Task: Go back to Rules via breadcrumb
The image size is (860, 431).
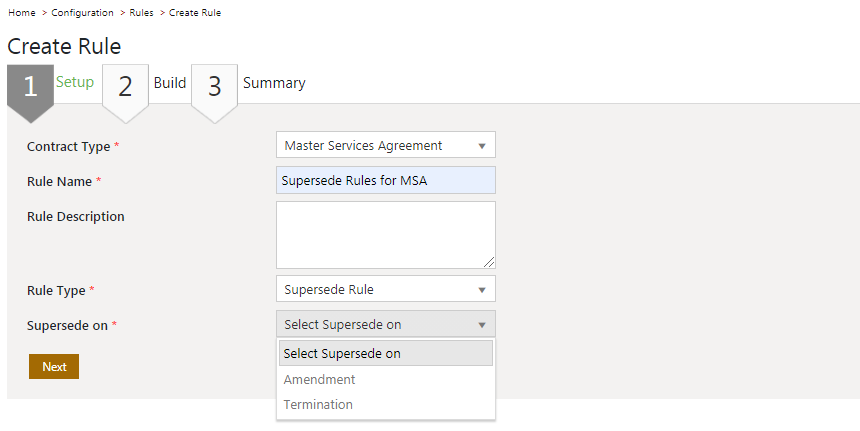Action: [x=141, y=13]
